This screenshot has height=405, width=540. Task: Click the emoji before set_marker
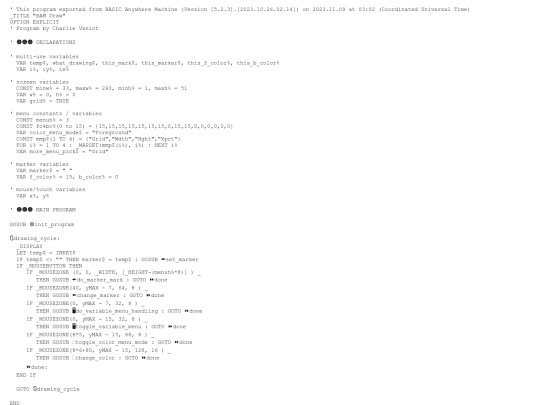(163, 259)
